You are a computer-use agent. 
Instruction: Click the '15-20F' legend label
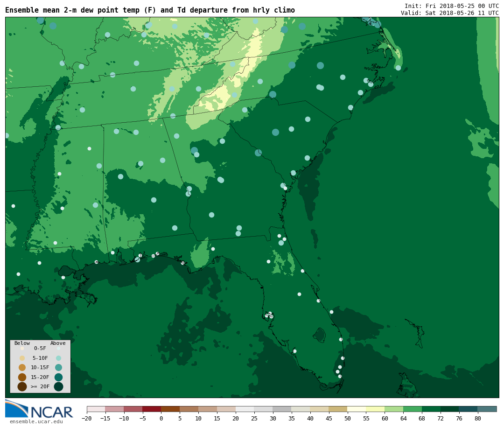[x=40, y=377]
